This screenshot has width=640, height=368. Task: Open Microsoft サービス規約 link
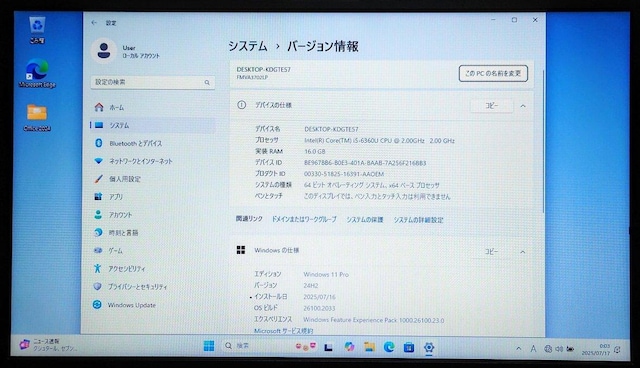[284, 331]
